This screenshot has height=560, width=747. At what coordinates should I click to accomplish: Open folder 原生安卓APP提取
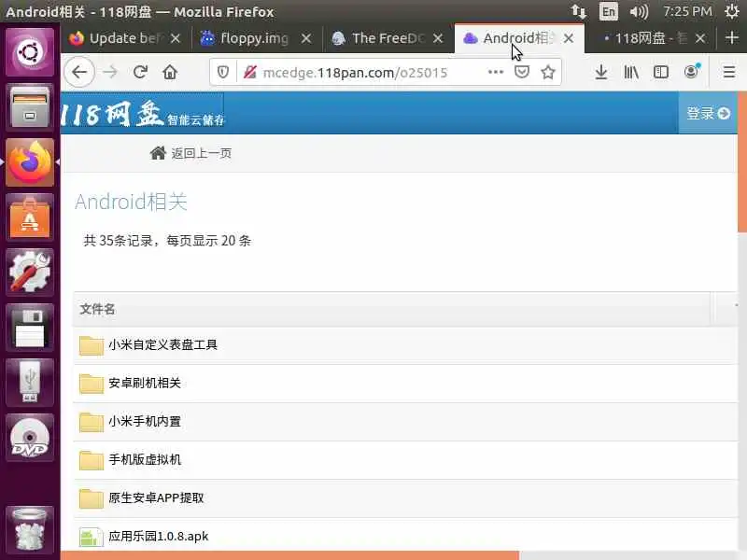coord(156,498)
